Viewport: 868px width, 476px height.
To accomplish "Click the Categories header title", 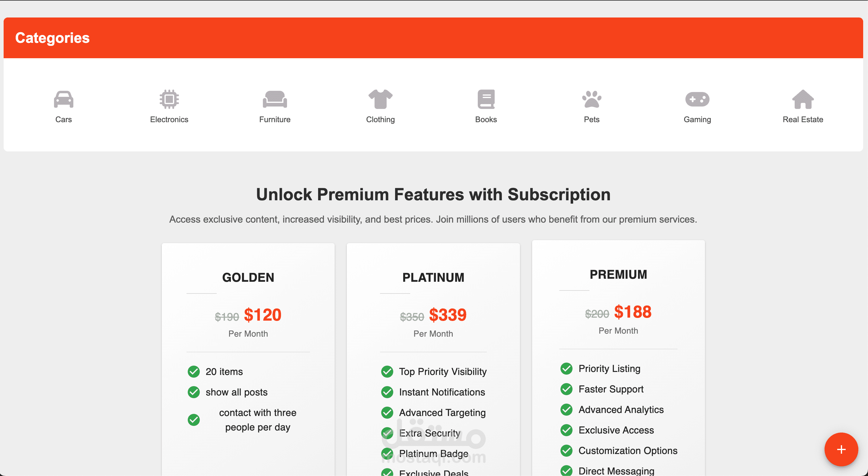I will coord(52,38).
